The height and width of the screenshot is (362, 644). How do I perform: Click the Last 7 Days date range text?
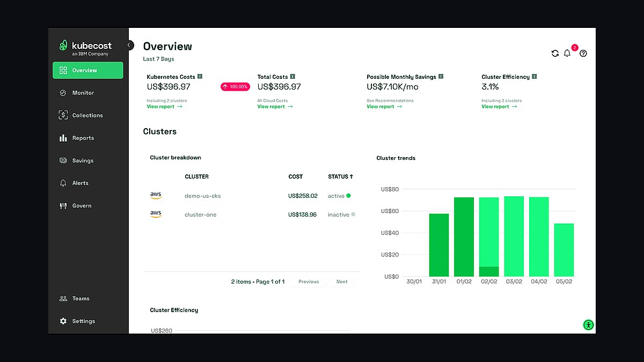pyautogui.click(x=159, y=59)
